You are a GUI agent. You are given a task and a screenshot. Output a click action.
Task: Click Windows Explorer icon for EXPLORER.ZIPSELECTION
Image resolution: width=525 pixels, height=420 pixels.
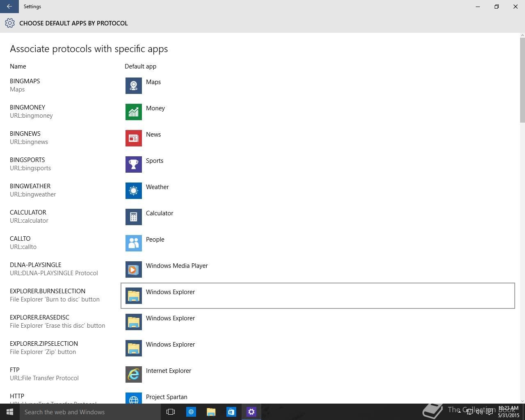[134, 348]
